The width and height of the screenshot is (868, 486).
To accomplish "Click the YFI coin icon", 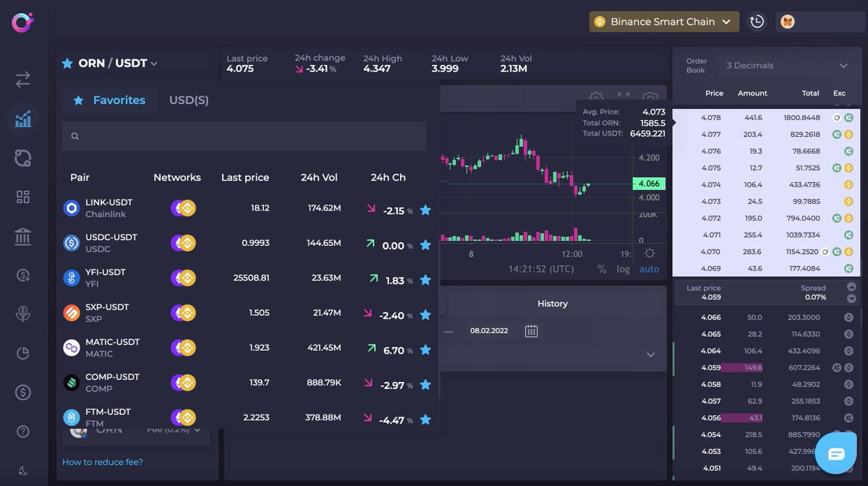I will click(x=72, y=278).
